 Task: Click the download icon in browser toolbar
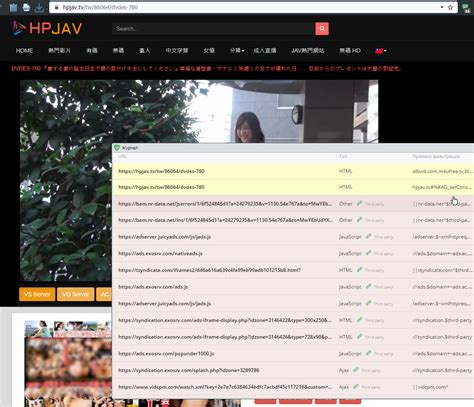39,7
